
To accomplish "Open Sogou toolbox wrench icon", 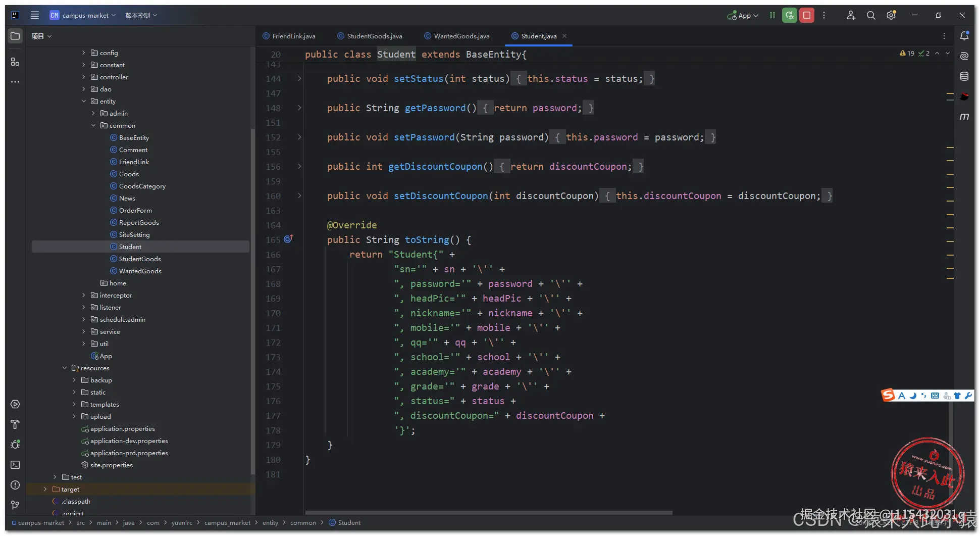I will [x=968, y=396].
